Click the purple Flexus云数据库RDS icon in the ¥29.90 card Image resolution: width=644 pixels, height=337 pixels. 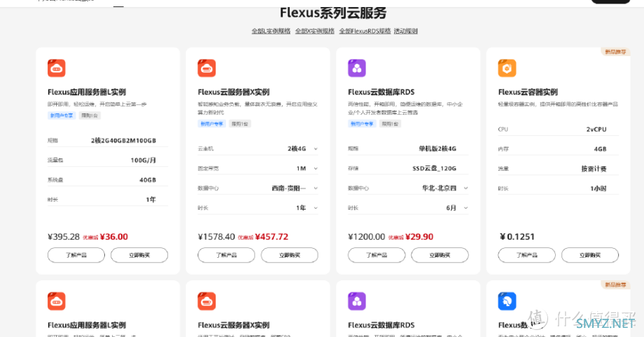357,68
